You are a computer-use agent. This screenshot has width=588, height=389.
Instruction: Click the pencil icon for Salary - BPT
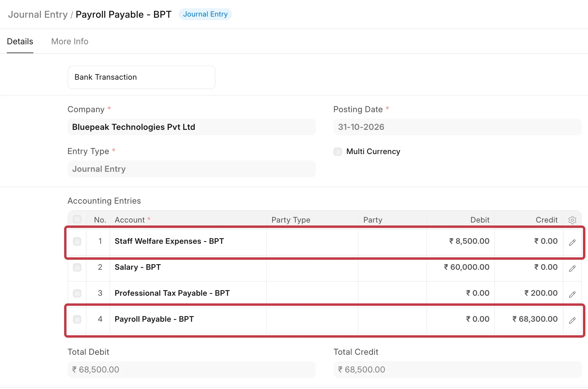[572, 268]
